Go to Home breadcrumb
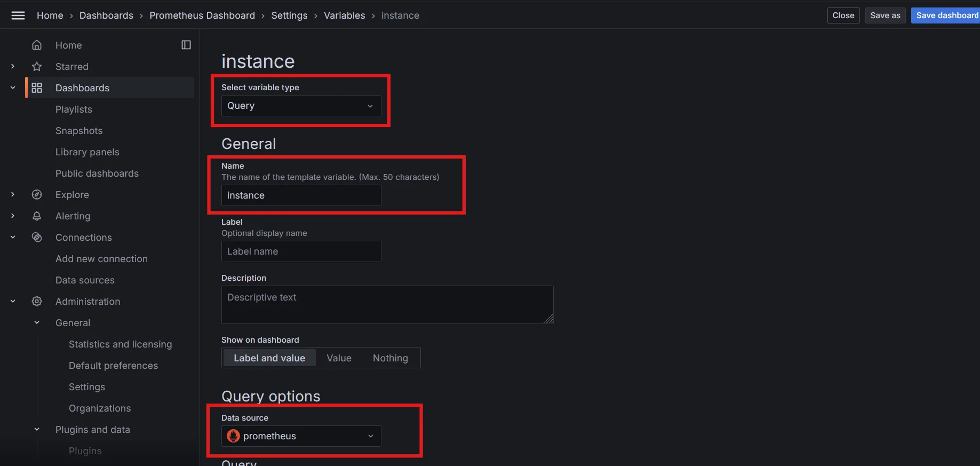This screenshot has width=980, height=466. (50, 15)
